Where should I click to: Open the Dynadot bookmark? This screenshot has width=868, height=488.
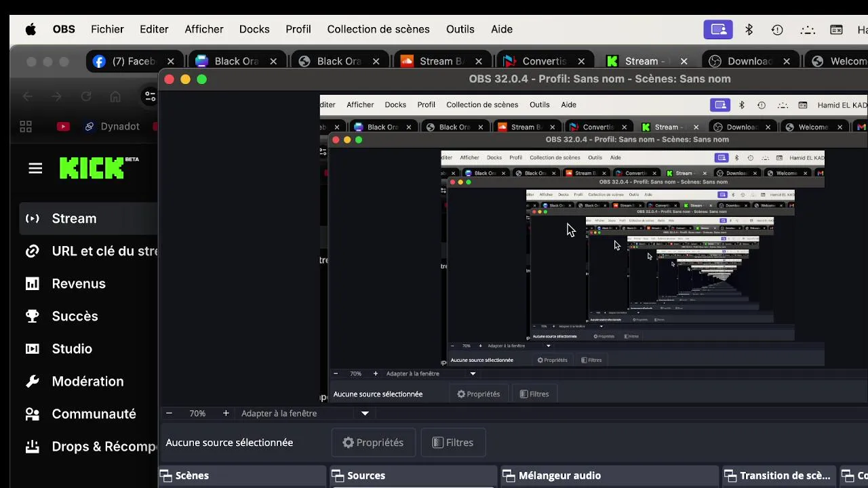112,127
